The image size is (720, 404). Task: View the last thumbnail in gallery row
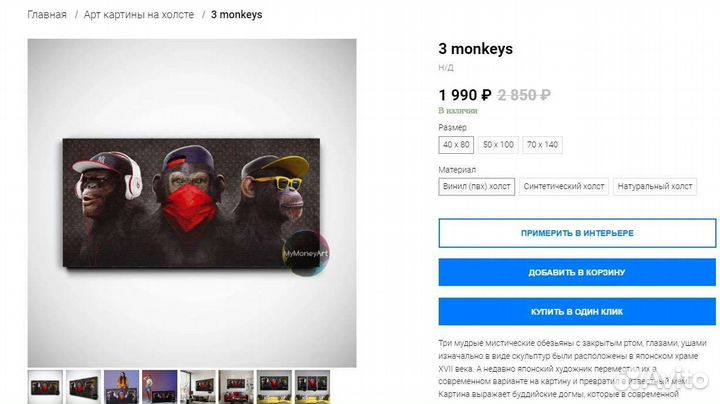pyautogui.click(x=312, y=387)
